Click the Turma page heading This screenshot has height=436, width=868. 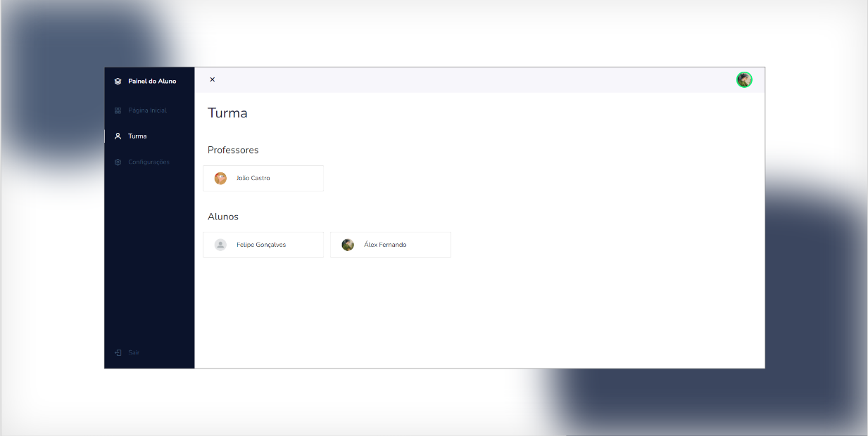click(227, 113)
